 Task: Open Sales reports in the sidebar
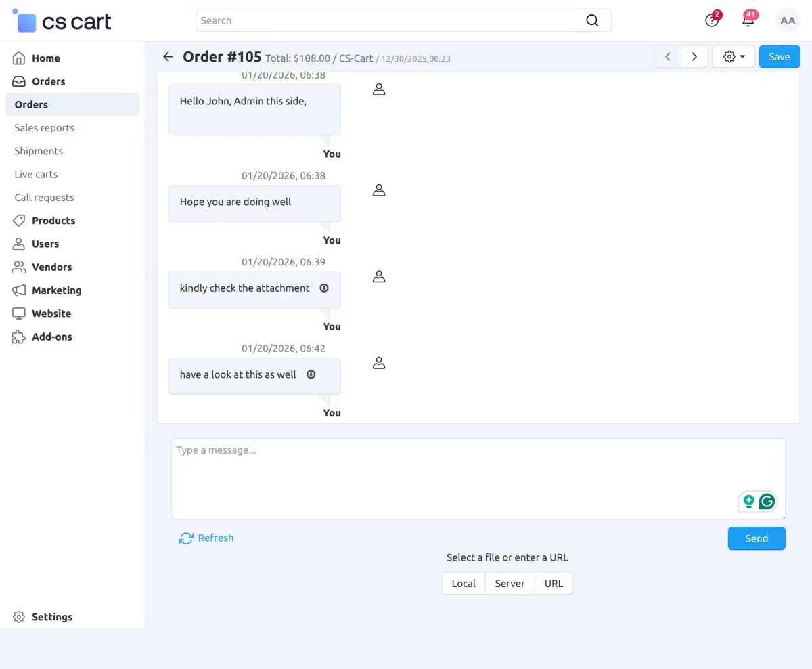click(45, 128)
